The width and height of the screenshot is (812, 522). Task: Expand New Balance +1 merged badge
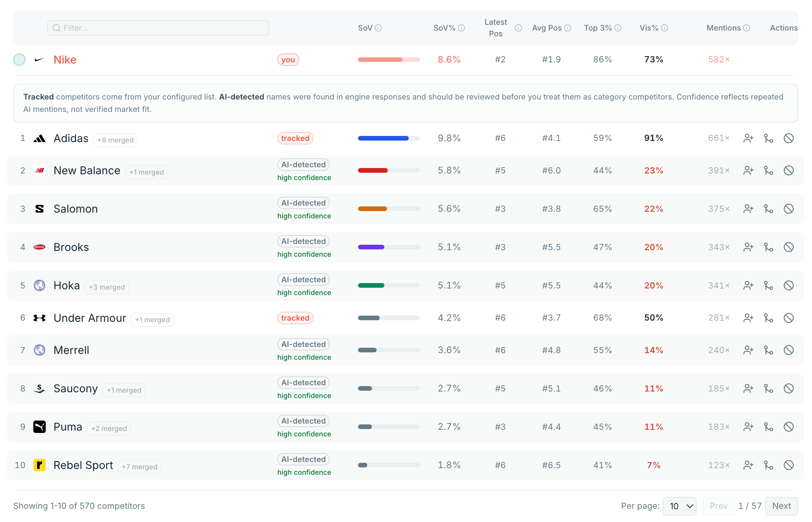click(x=146, y=172)
